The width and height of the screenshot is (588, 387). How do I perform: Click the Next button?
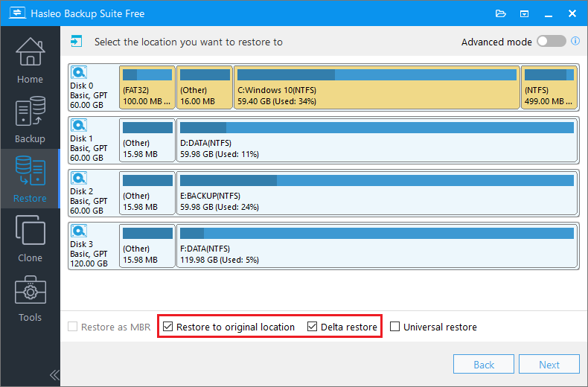(x=549, y=365)
